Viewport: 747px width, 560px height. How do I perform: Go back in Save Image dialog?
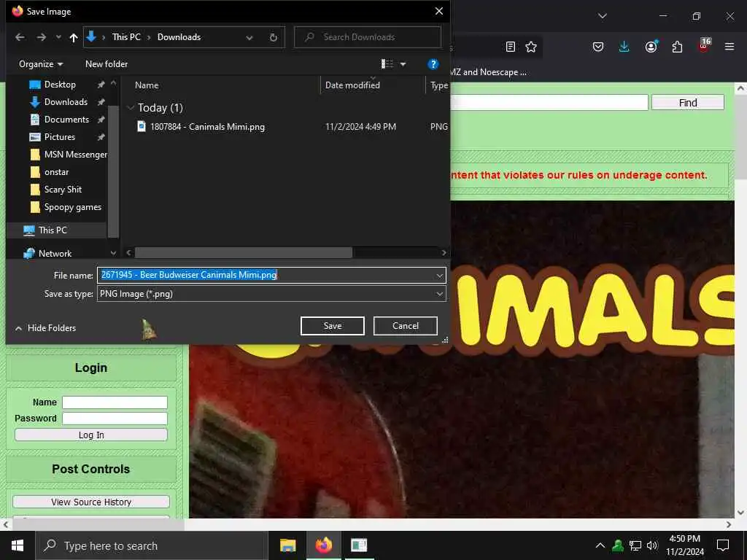tap(20, 37)
